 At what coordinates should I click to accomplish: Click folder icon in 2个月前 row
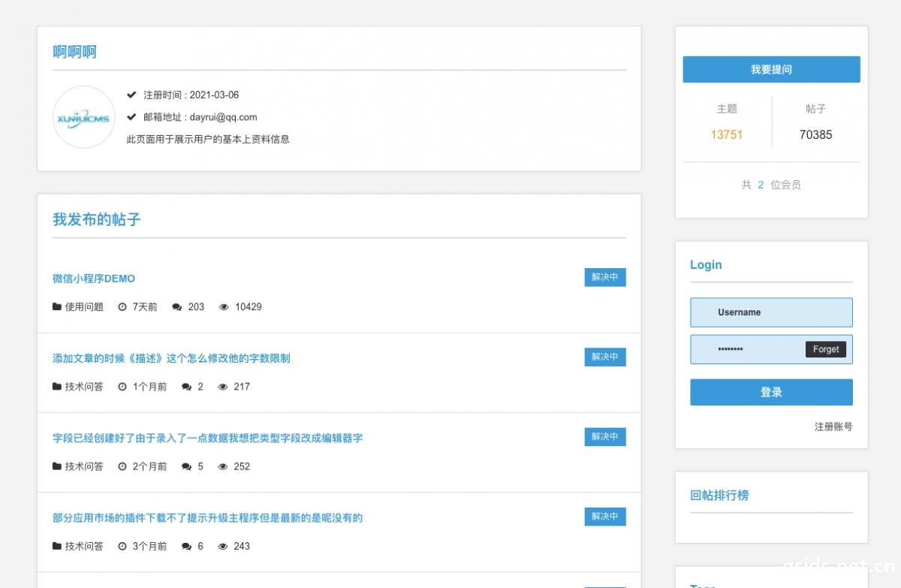(57, 466)
